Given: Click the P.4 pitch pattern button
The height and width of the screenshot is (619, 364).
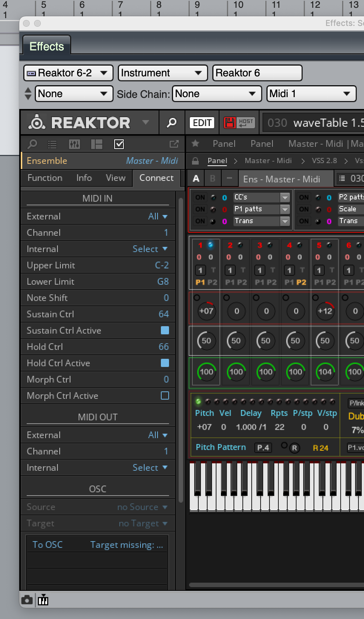Looking at the screenshot, I should tap(263, 448).
